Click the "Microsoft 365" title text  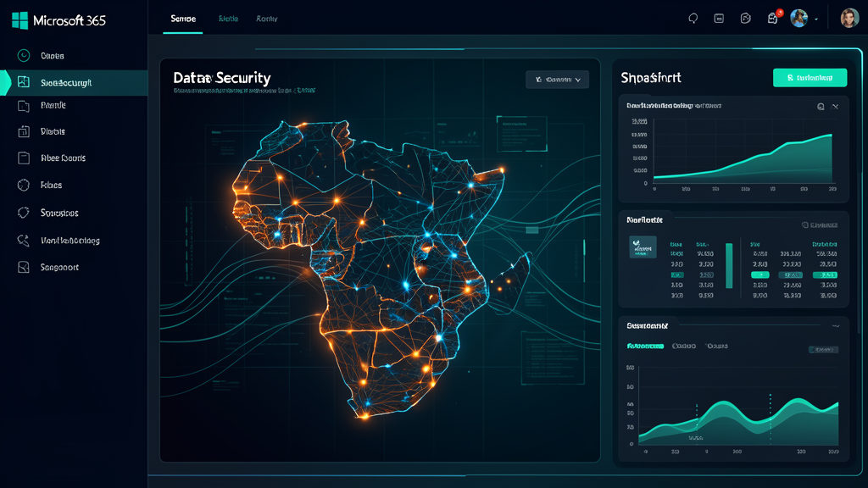coord(70,20)
